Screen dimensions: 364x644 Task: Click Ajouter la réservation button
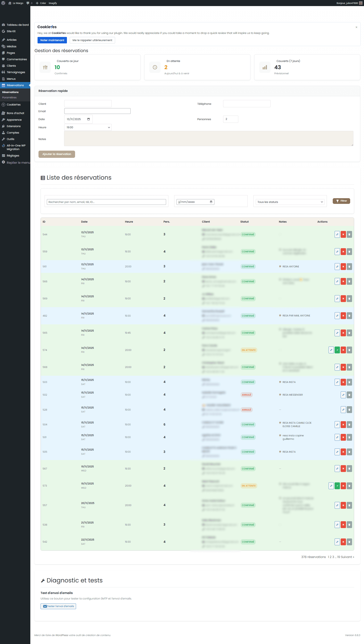point(56,154)
